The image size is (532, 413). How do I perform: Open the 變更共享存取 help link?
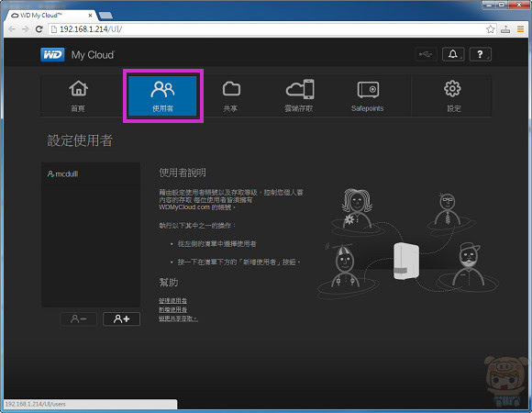[178, 318]
